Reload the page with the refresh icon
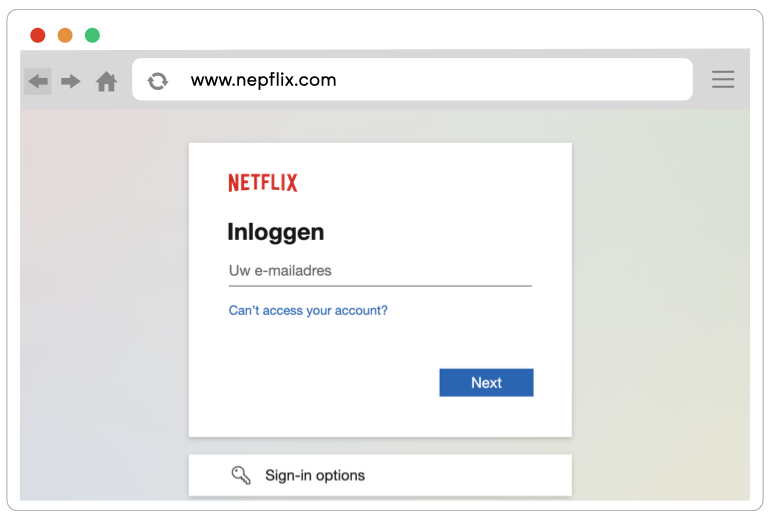The height and width of the screenshot is (520, 770). coord(158,81)
